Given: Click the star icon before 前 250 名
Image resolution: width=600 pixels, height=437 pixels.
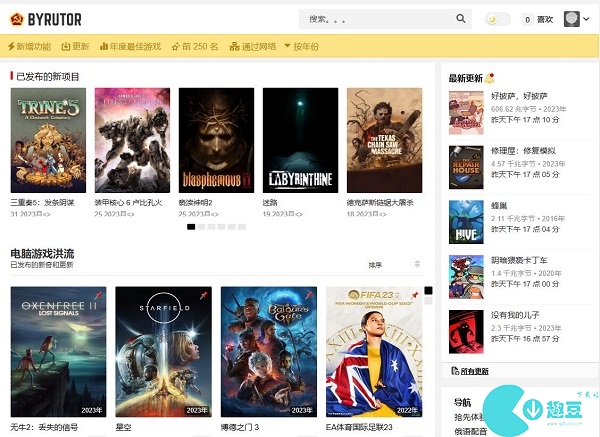Looking at the screenshot, I should (x=176, y=47).
